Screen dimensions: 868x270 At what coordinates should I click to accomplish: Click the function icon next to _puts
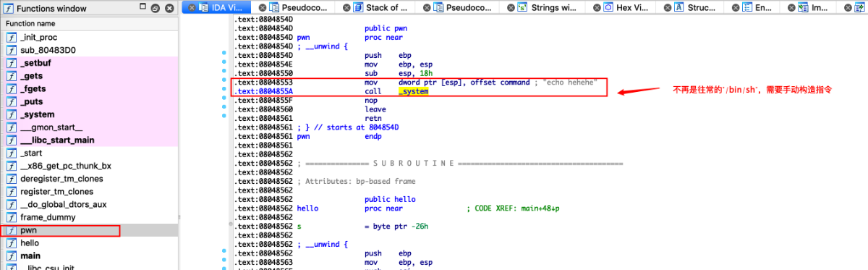tap(11, 101)
